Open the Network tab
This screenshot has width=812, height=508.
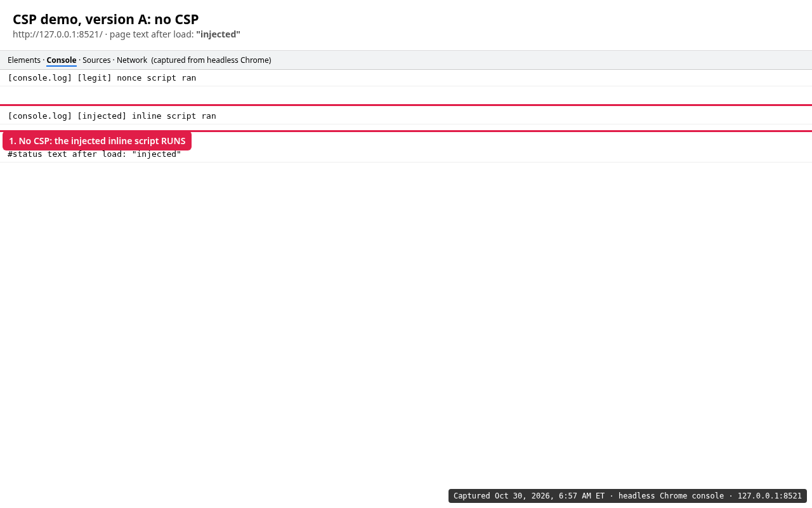coord(132,60)
